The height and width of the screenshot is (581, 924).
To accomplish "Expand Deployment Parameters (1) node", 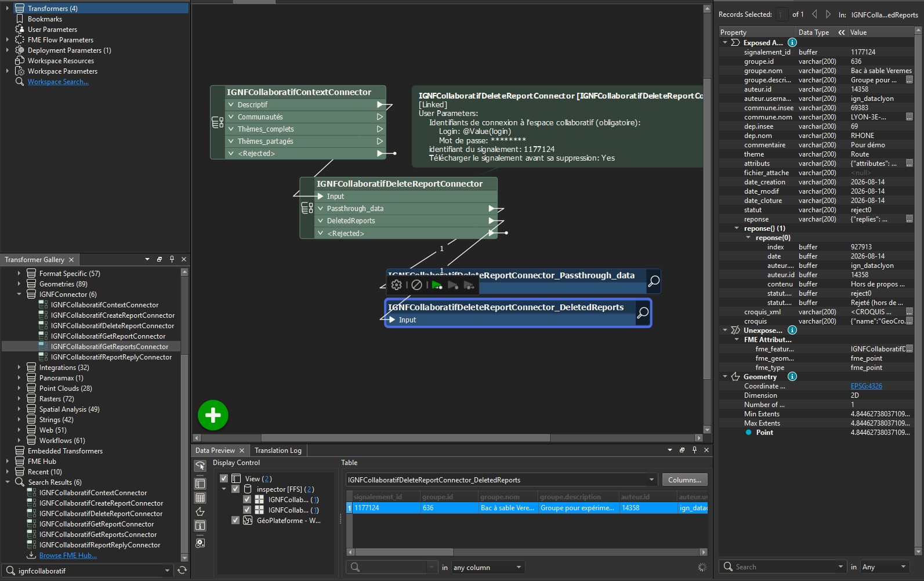I will [7, 50].
